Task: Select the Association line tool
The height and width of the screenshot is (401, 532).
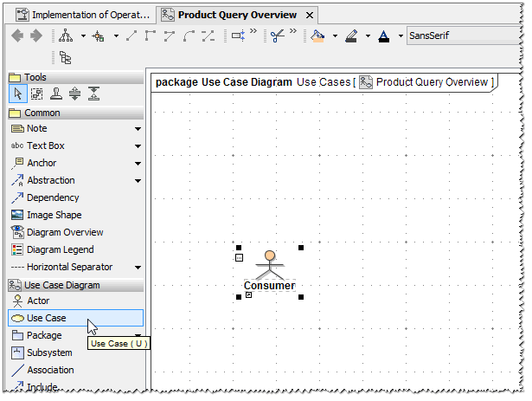Action: [49, 370]
